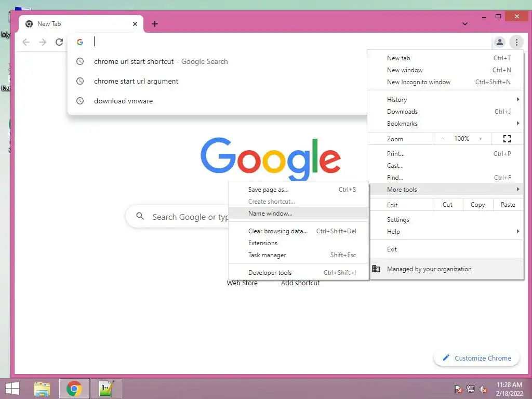Open the tab search chevron
Viewport: 532px width, 399px height.
pos(465,24)
